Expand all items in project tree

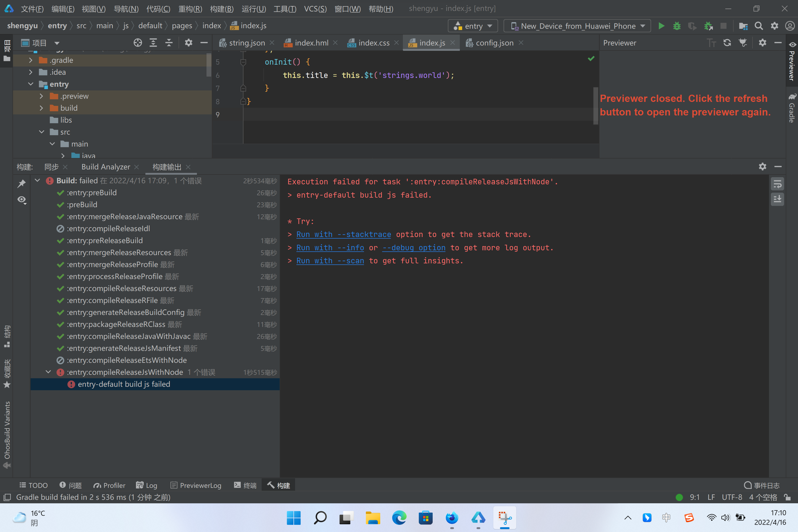(154, 43)
